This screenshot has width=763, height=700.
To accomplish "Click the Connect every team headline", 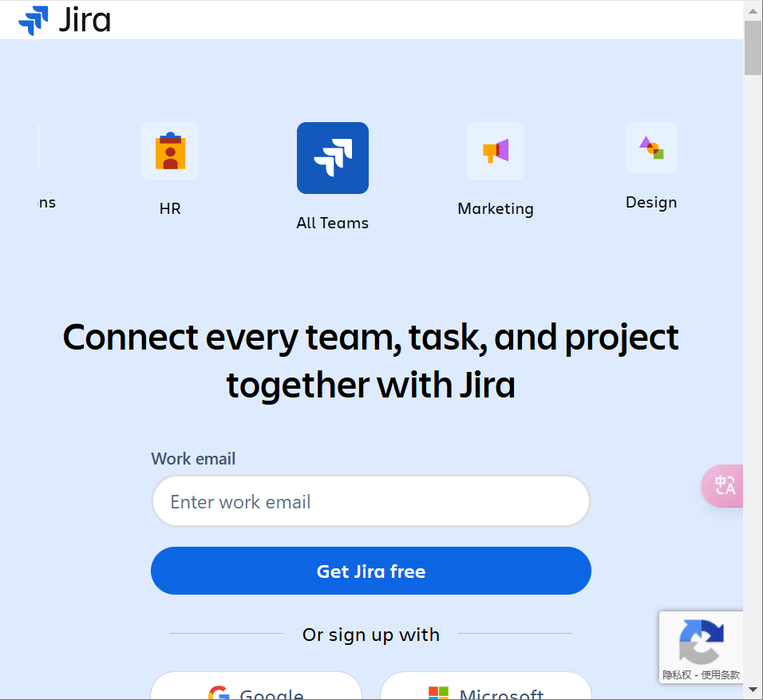I will (x=371, y=361).
